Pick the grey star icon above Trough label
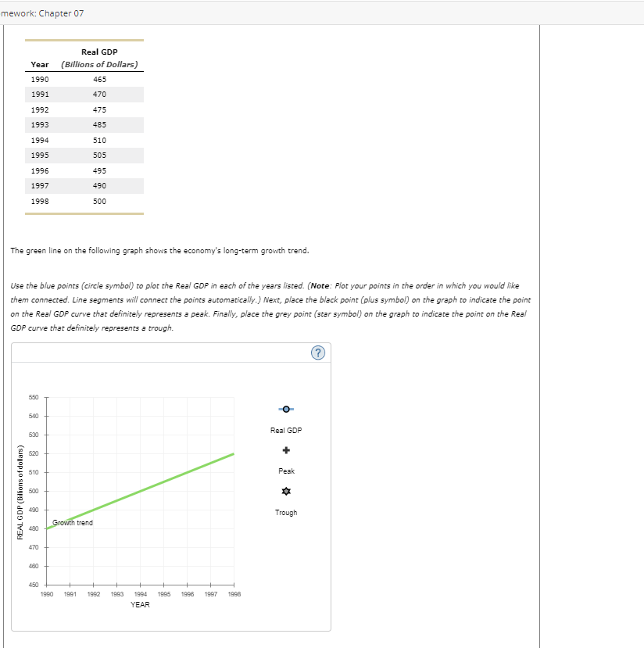The height and width of the screenshot is (648, 644). pos(285,491)
